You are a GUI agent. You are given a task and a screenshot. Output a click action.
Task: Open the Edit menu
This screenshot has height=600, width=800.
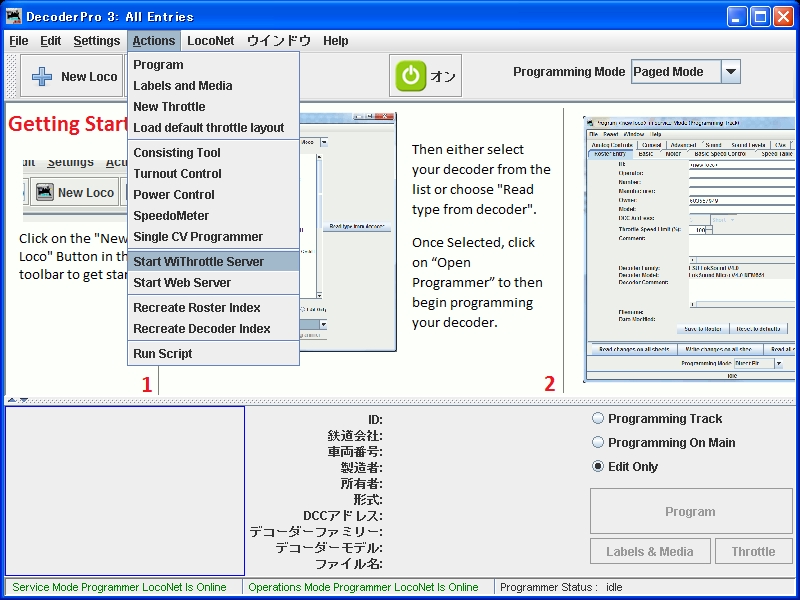tap(51, 41)
